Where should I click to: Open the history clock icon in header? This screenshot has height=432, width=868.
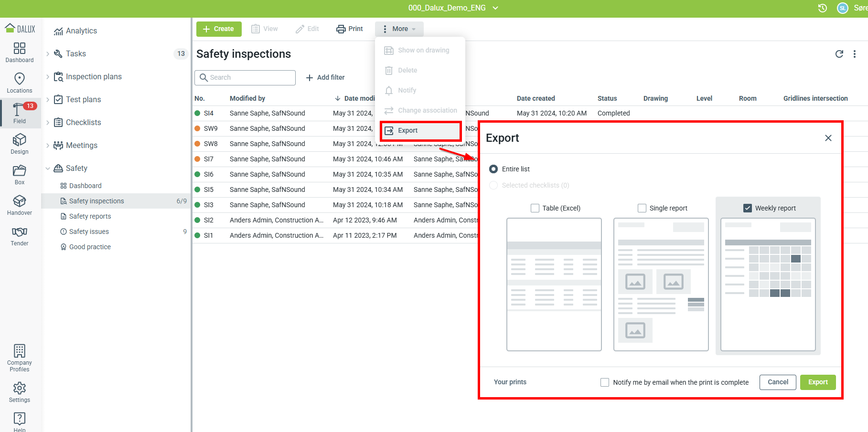(x=822, y=8)
